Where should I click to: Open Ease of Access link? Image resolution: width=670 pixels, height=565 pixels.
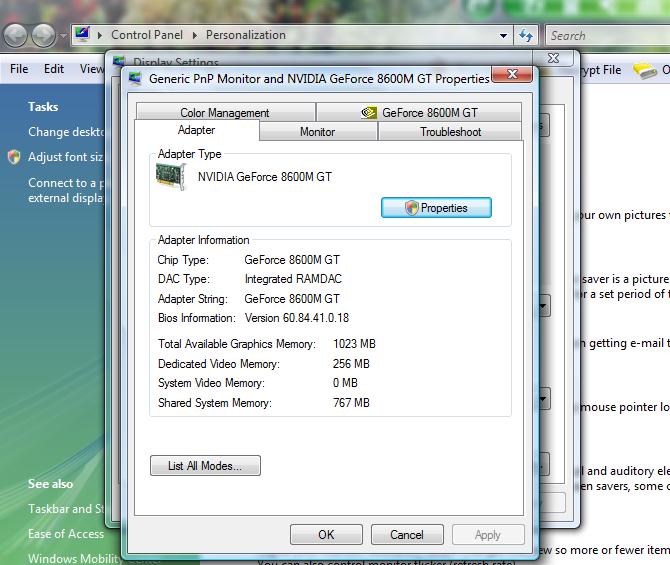point(66,534)
